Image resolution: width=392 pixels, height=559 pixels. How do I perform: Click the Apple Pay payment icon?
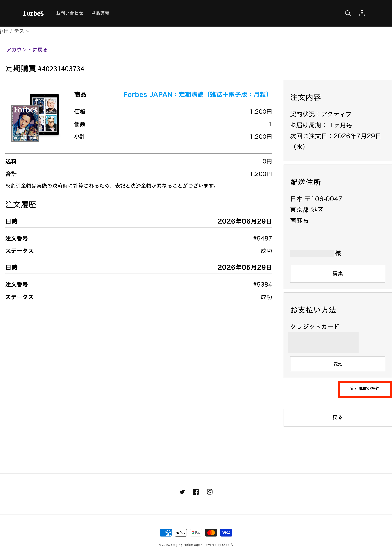tap(181, 533)
